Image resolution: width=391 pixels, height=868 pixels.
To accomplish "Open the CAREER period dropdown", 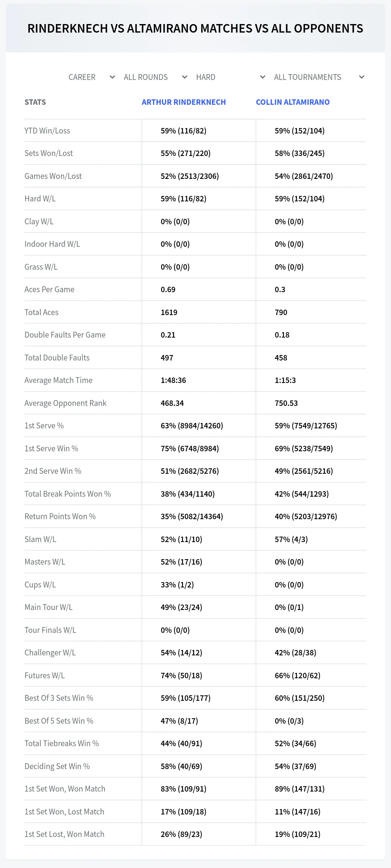I will 92,77.
